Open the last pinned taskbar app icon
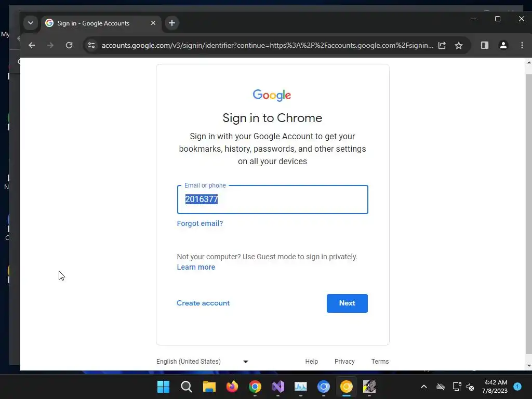The width and height of the screenshot is (532, 399). click(x=369, y=387)
